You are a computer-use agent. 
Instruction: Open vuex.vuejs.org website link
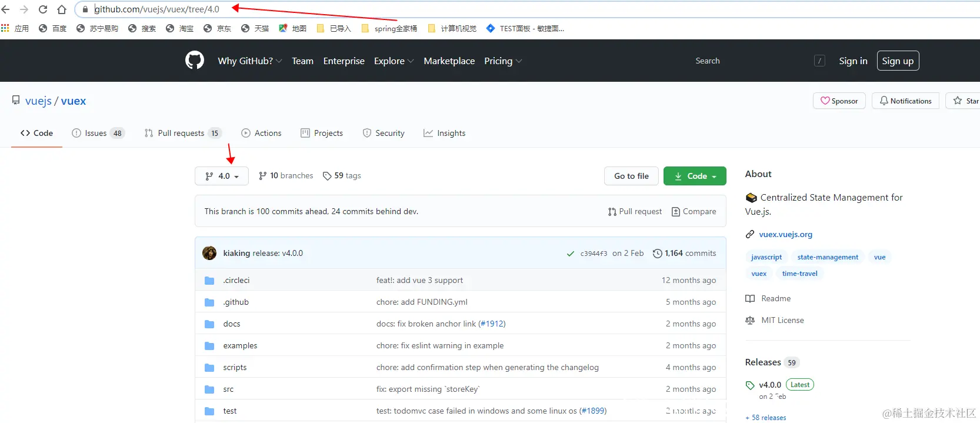785,234
